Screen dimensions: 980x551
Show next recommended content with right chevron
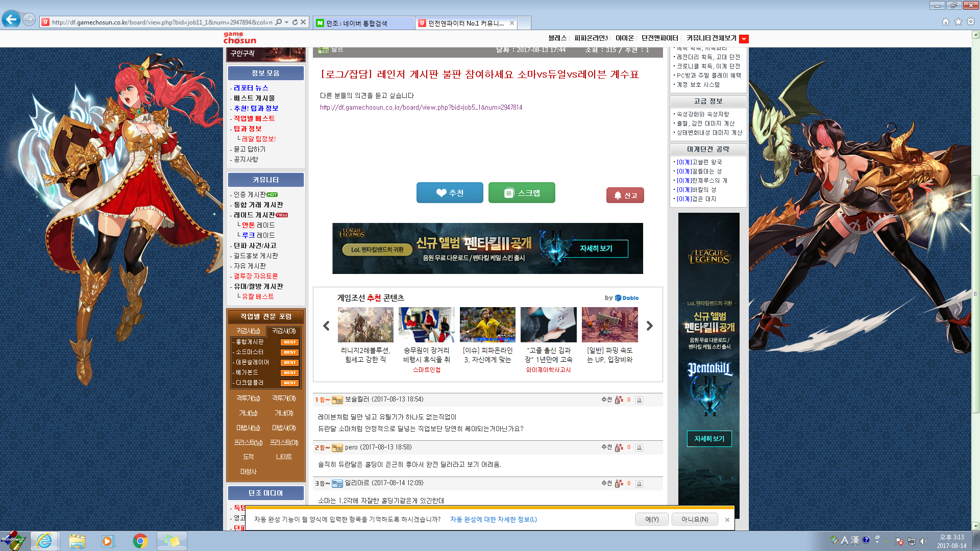pyautogui.click(x=649, y=326)
